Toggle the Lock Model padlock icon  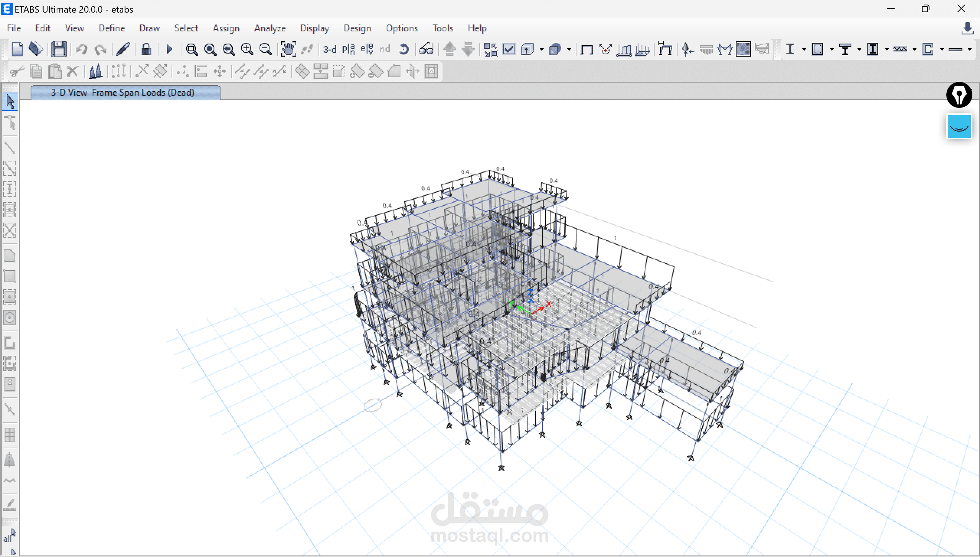point(146,49)
